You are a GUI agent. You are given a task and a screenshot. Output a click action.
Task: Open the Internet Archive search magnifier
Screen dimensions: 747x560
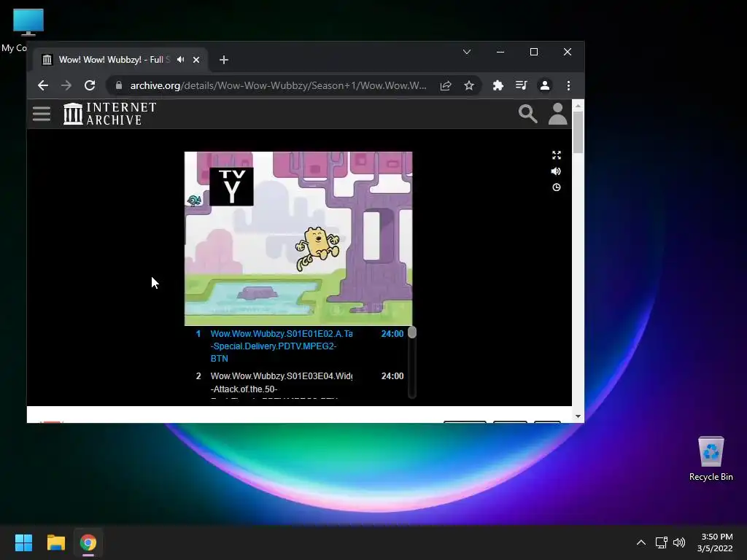pos(528,114)
